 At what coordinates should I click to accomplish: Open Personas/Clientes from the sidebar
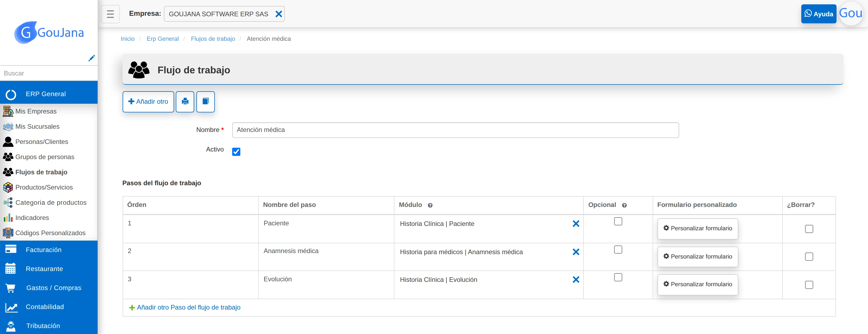tap(42, 142)
